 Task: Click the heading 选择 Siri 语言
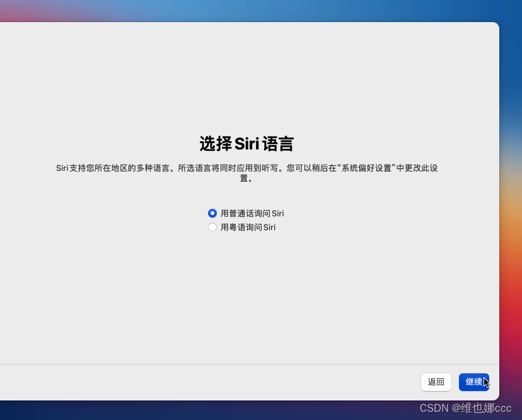click(246, 144)
